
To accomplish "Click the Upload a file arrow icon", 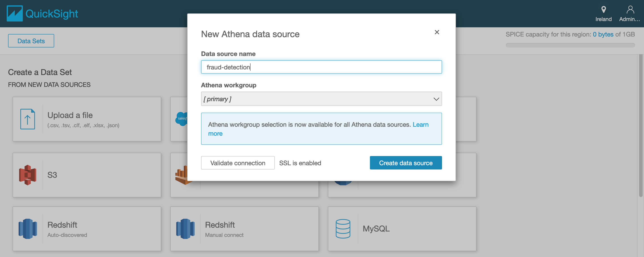I will (x=28, y=119).
